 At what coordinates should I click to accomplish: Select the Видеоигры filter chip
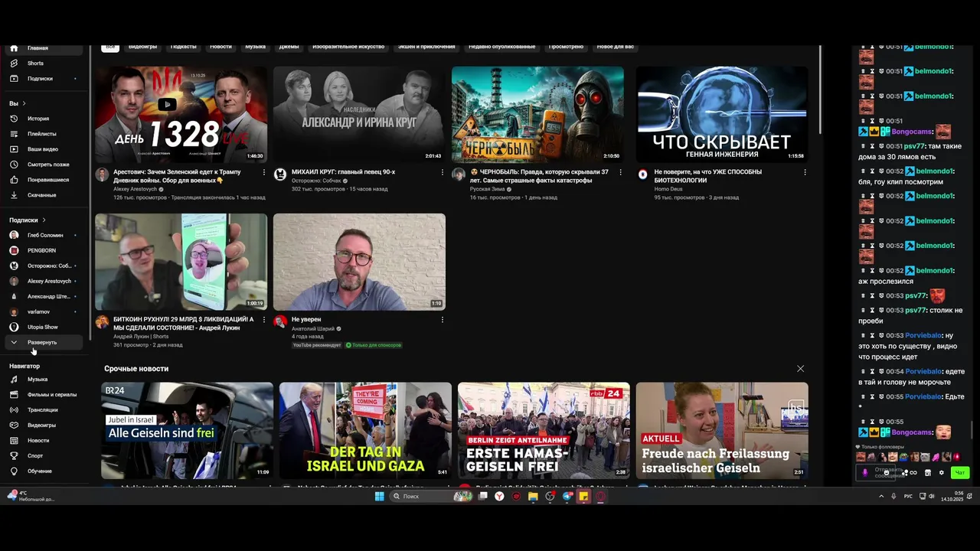tap(142, 47)
